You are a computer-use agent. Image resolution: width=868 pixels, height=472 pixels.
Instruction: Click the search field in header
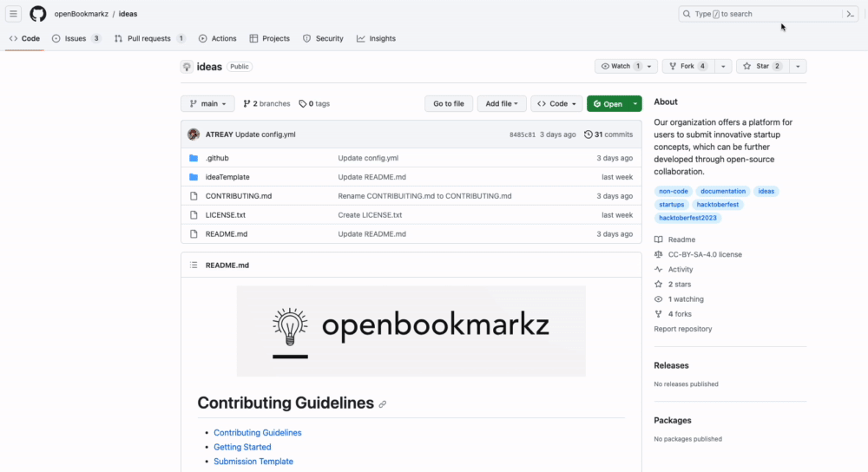(760, 14)
